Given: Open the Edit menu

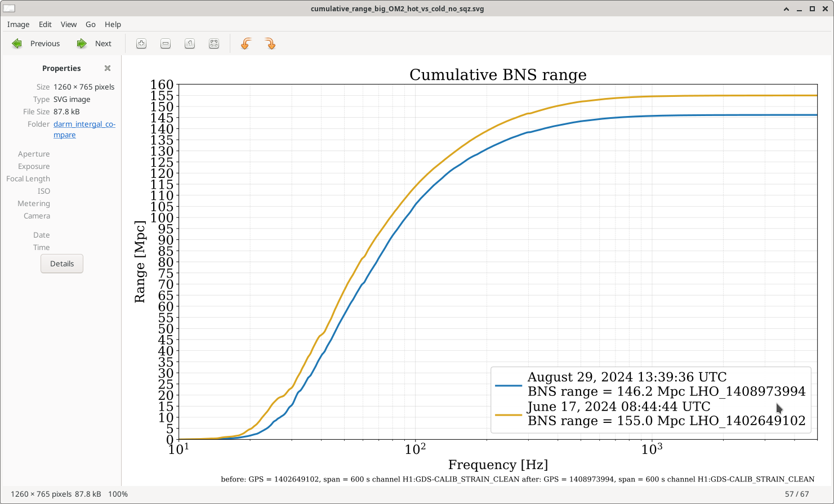Looking at the screenshot, I should pos(45,24).
